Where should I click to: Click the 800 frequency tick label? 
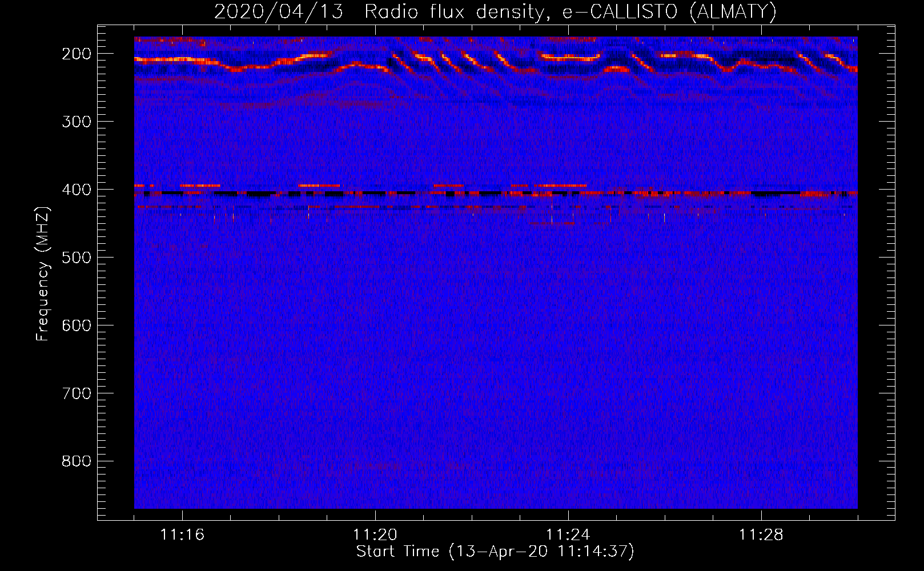(76, 461)
